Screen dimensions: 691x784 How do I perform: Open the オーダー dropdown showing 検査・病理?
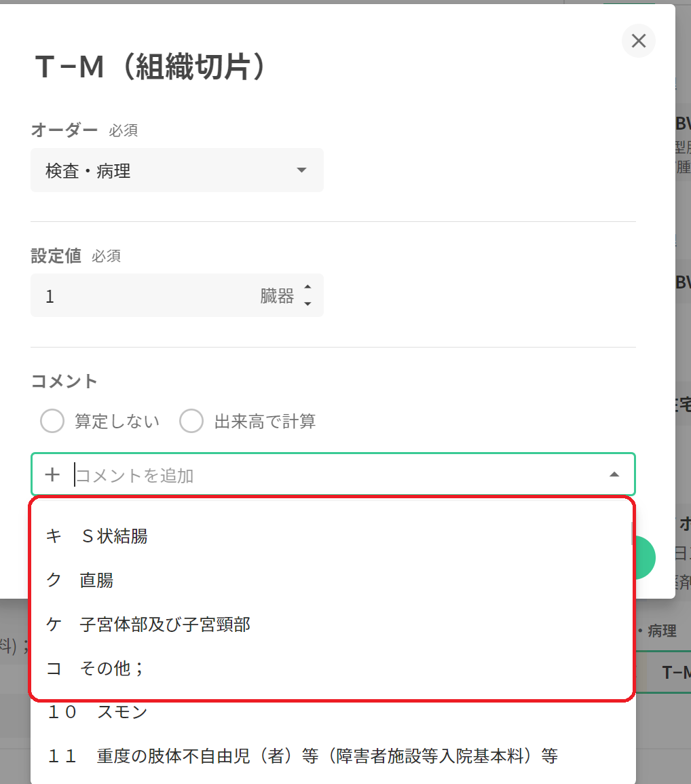[176, 170]
